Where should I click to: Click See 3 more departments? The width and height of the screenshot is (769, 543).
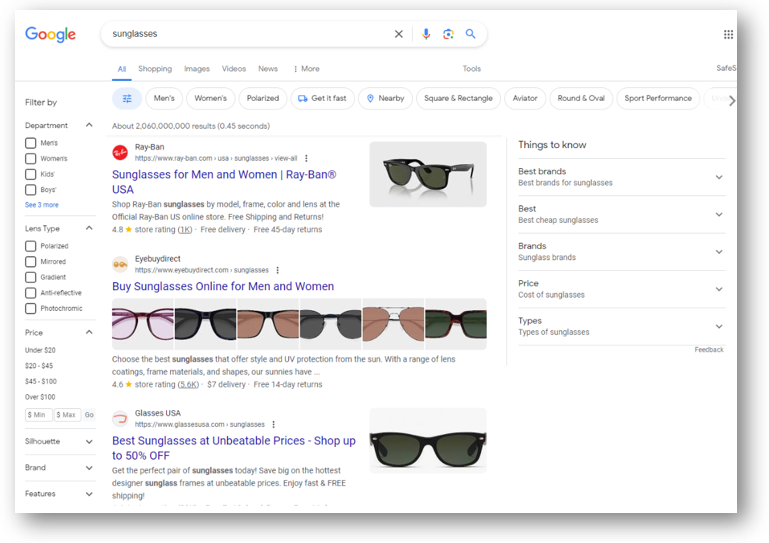tap(42, 205)
